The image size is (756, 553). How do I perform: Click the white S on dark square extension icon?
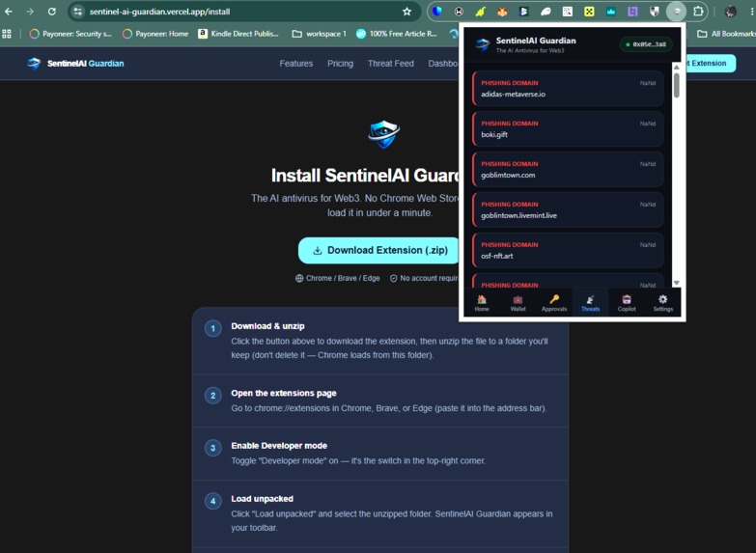[x=523, y=11]
